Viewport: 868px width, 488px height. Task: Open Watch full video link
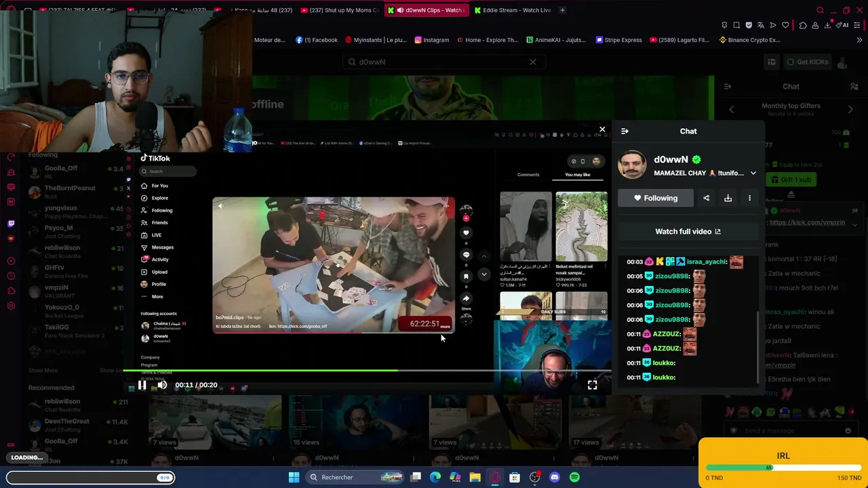point(688,232)
